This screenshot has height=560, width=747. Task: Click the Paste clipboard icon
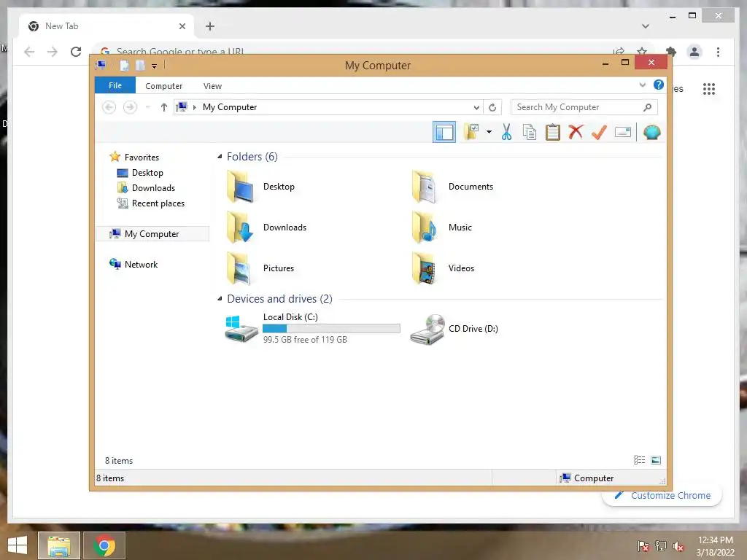point(553,132)
